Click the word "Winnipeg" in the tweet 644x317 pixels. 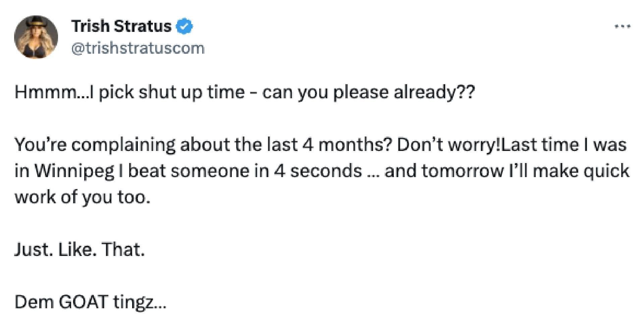(x=74, y=171)
